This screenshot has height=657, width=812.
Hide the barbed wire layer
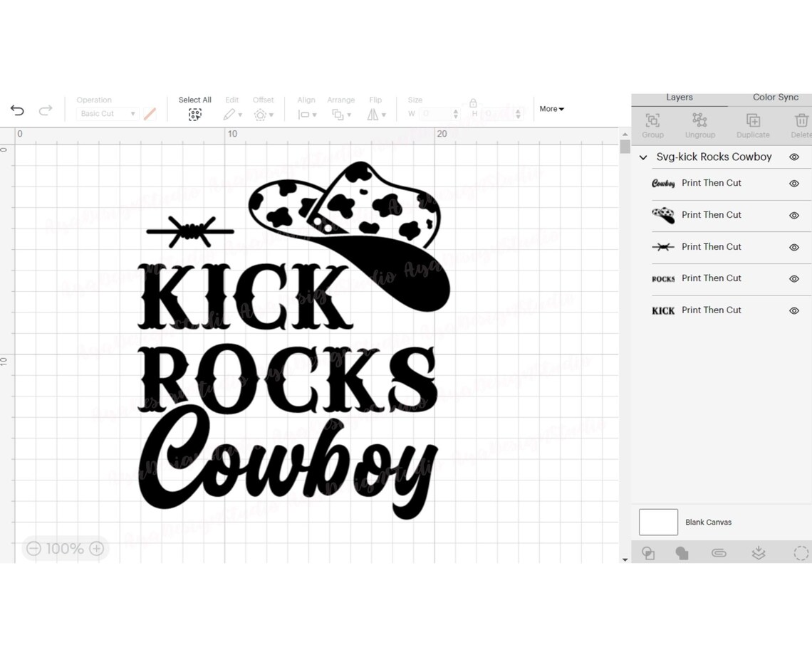794,247
